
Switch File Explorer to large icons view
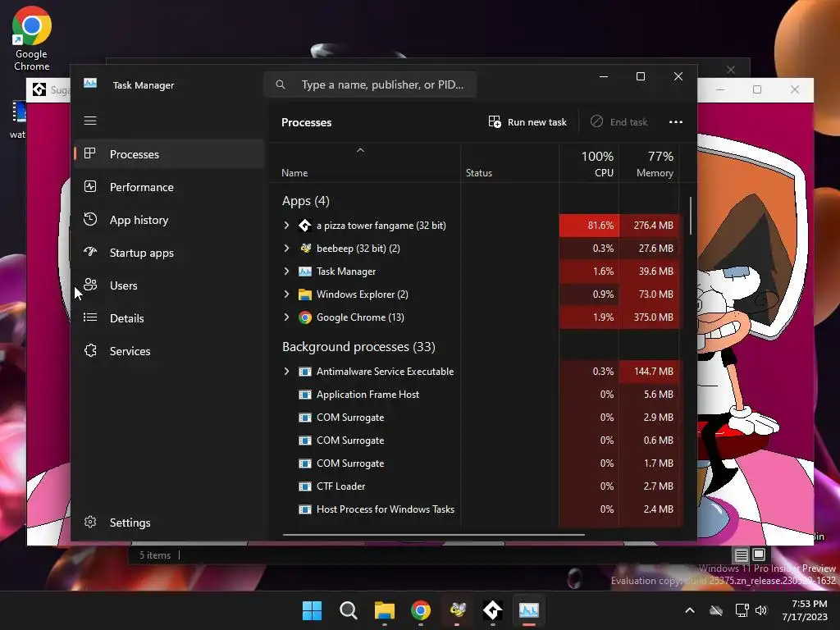[x=759, y=555]
